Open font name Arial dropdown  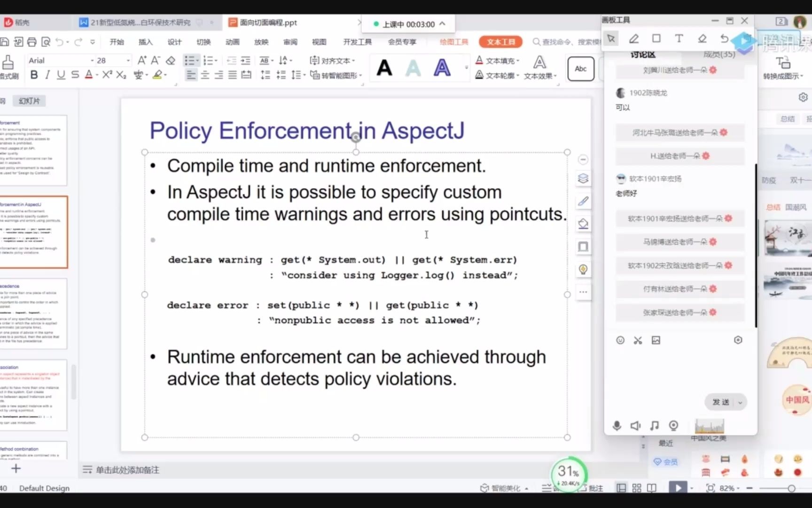pos(92,61)
